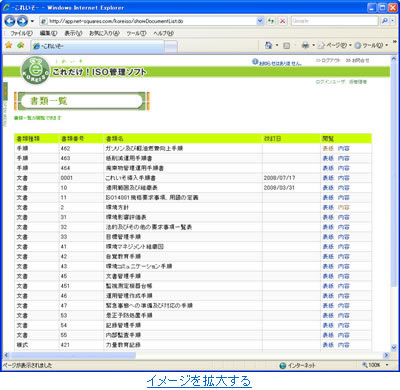Open the 表示 menu
The width and height of the screenshot is (400, 390).
[73, 33]
